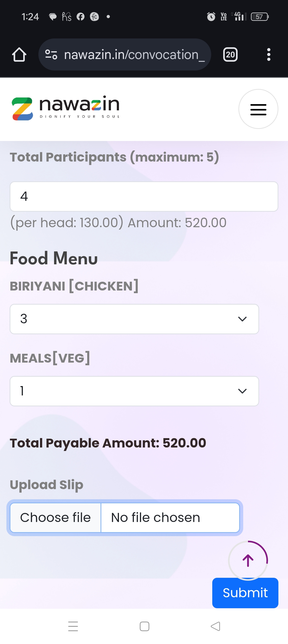Expand the MEALS[VEG] quantity dropdown
This screenshot has height=644, width=288.
[134, 391]
